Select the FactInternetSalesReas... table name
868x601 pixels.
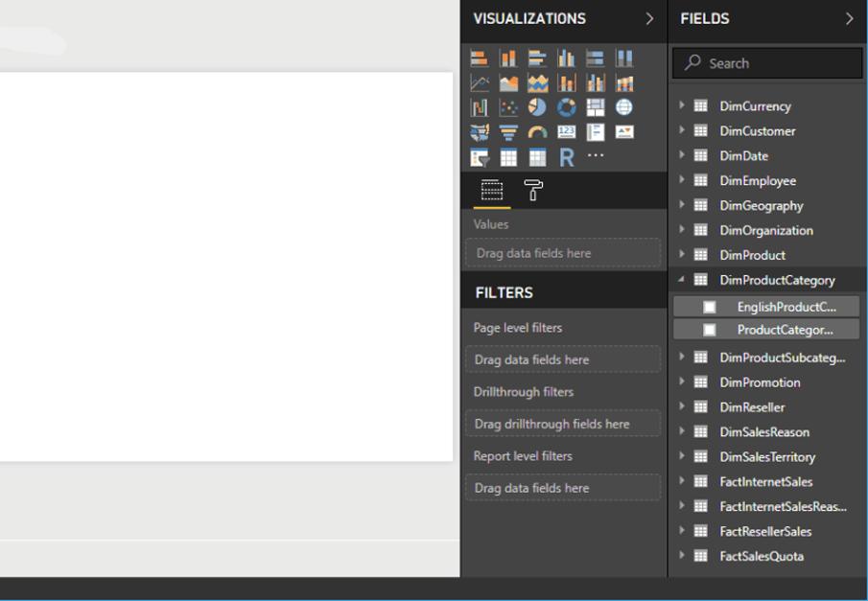783,507
